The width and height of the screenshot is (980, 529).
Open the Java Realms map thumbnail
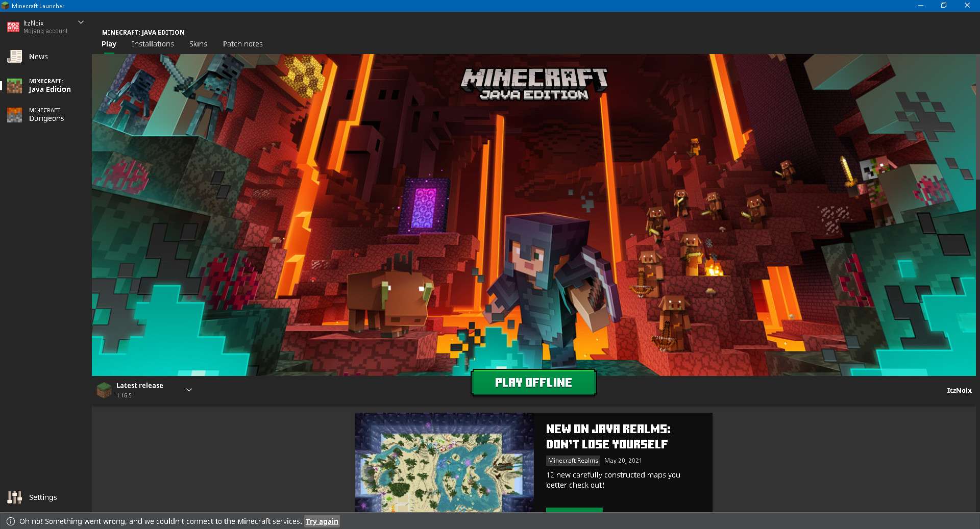coord(445,463)
